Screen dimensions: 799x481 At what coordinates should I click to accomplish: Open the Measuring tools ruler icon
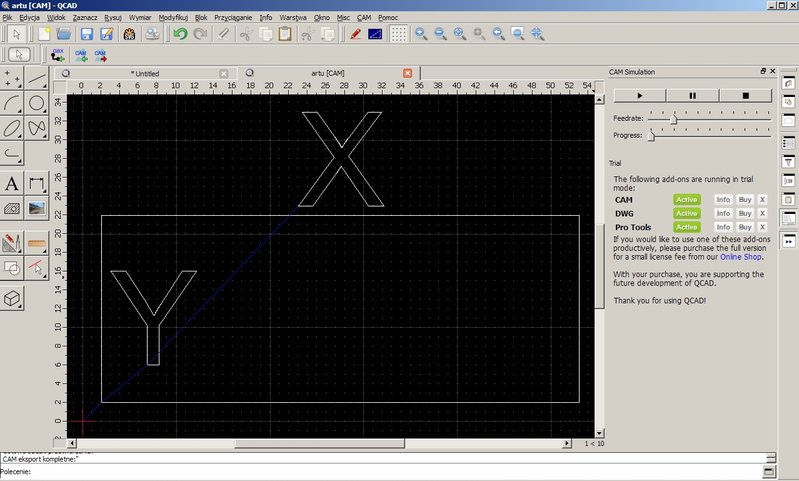[x=37, y=243]
